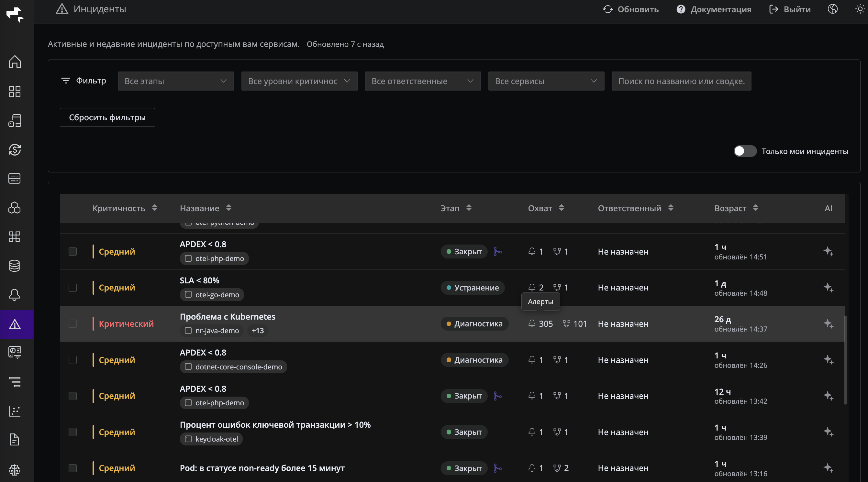Open 'Процент ошибок ключевой транзакции > 10%' incident

click(x=275, y=425)
